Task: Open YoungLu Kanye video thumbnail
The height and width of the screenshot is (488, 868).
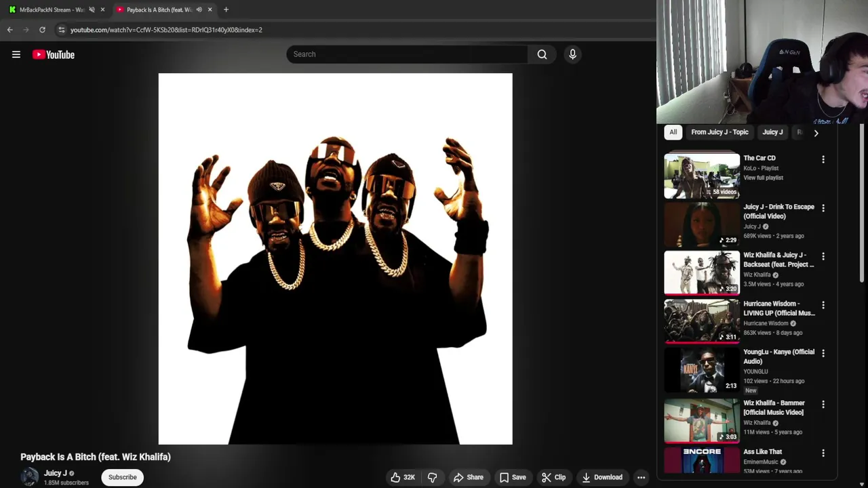Action: point(702,370)
